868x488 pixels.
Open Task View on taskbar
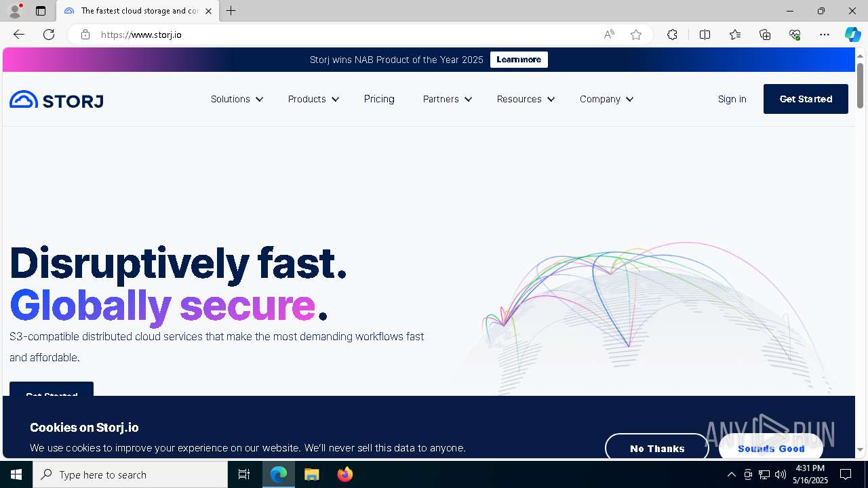click(x=244, y=474)
